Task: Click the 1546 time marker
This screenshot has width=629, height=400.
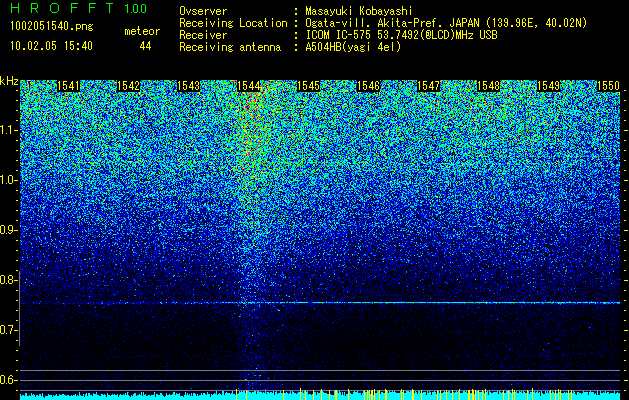Action: coord(369,86)
